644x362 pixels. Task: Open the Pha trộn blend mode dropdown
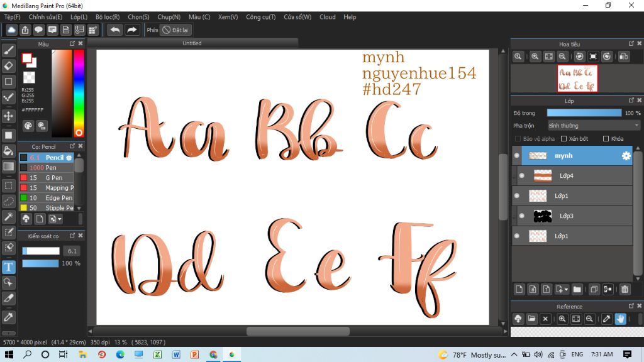(594, 126)
